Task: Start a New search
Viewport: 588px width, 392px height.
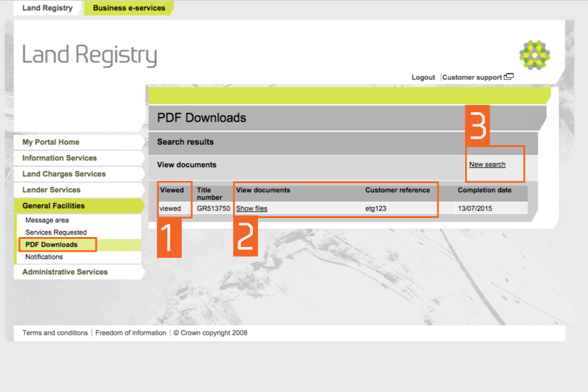Action: click(487, 164)
